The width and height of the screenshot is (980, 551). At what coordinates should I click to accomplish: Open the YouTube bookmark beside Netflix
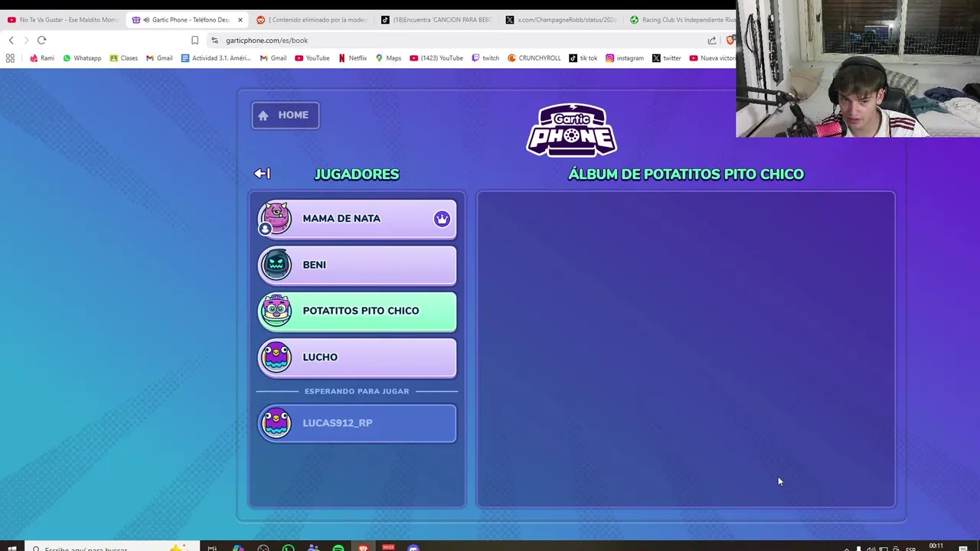click(x=312, y=58)
